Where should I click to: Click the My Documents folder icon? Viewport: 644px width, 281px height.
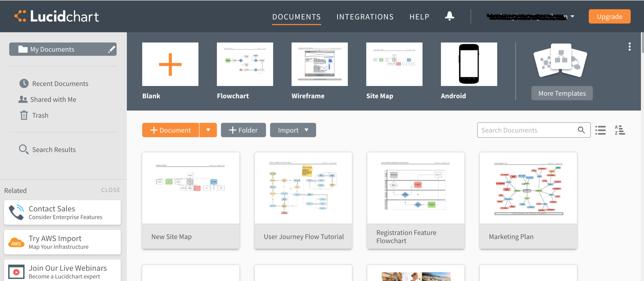pyautogui.click(x=23, y=49)
